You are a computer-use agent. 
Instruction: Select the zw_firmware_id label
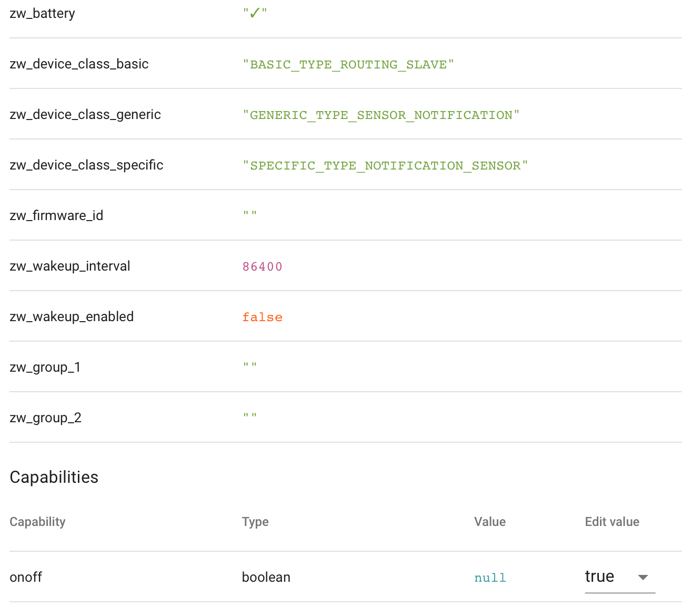[56, 216]
